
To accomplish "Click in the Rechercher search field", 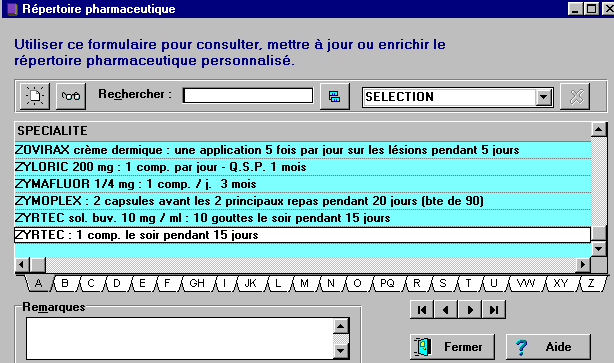I will pyautogui.click(x=248, y=95).
